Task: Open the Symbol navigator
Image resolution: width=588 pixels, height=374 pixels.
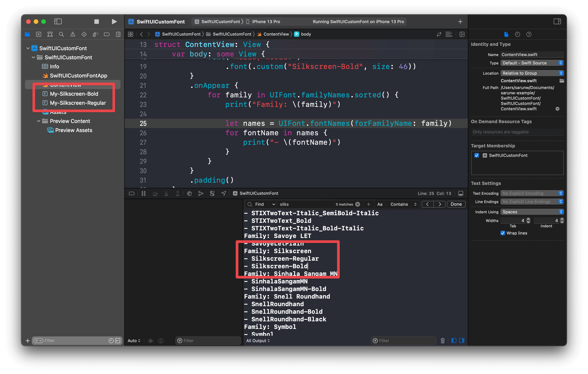Action: click(50, 34)
